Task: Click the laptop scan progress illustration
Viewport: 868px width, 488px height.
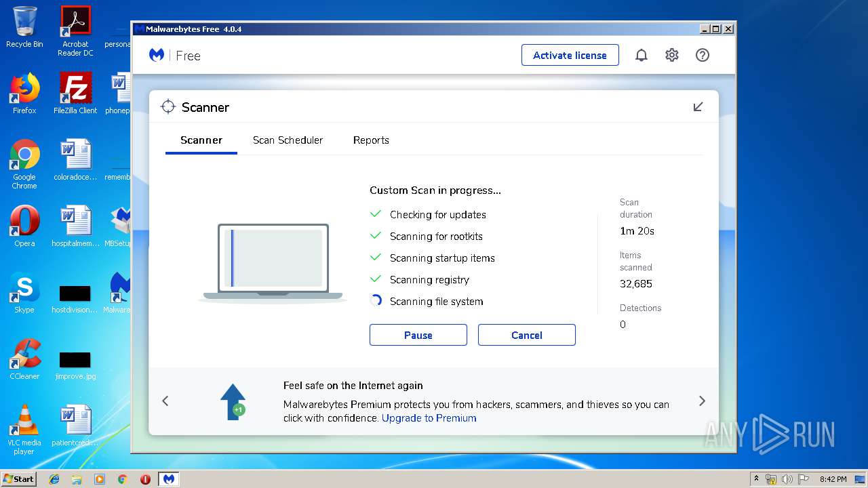Action: tap(273, 262)
